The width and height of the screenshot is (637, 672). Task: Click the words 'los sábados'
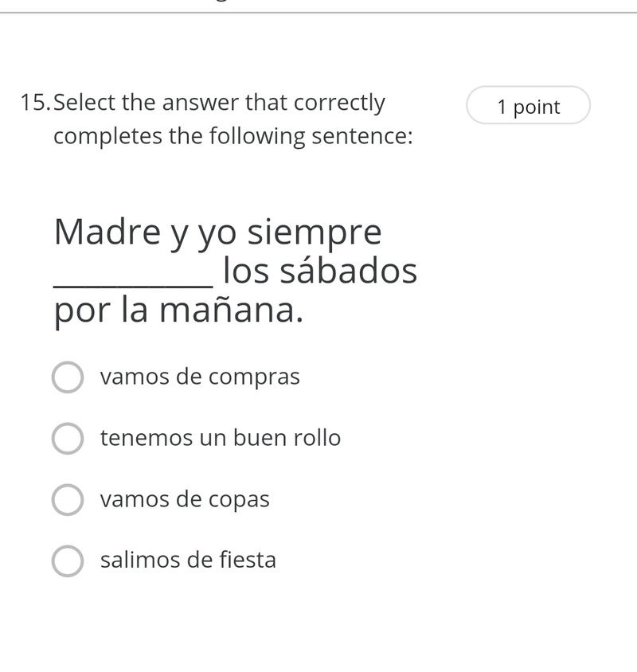(x=320, y=271)
